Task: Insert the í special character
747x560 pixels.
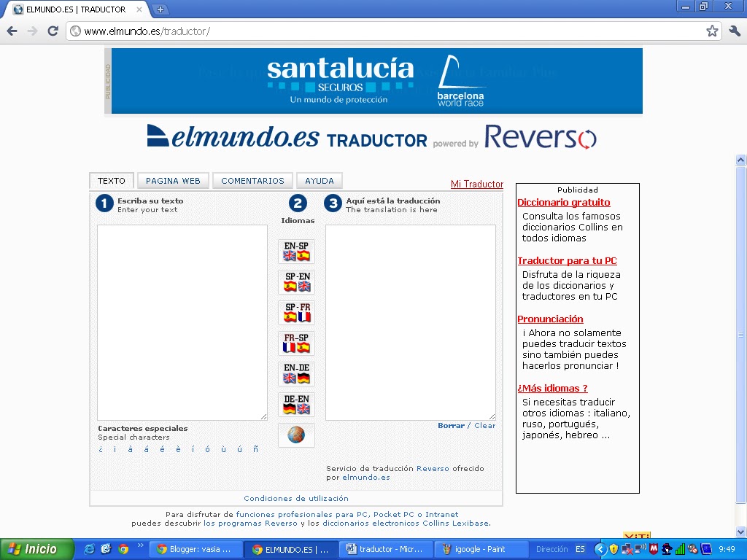Action: tap(193, 449)
